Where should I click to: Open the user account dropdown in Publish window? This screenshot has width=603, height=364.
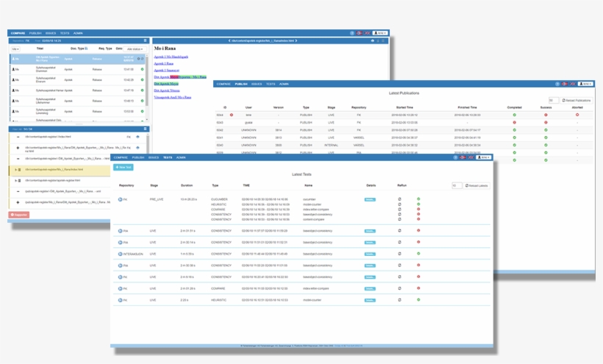585,84
